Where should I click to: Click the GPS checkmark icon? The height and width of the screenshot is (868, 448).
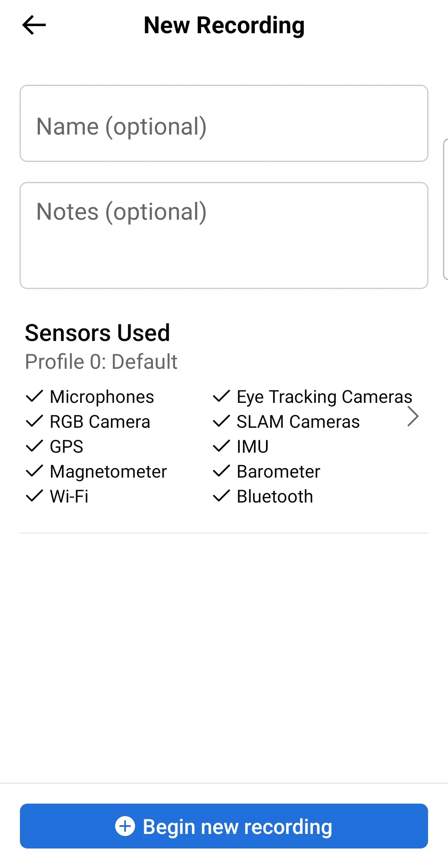[x=34, y=446]
